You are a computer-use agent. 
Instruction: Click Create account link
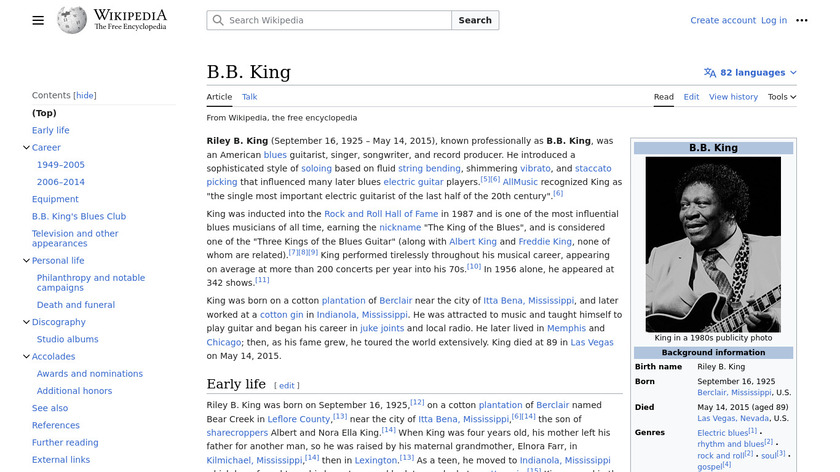[x=723, y=20]
